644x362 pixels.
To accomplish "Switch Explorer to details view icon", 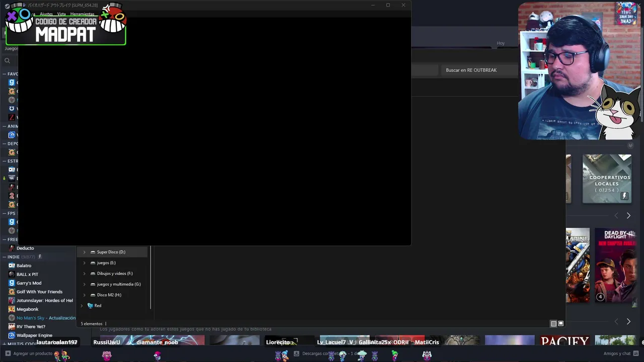I will pyautogui.click(x=553, y=324).
